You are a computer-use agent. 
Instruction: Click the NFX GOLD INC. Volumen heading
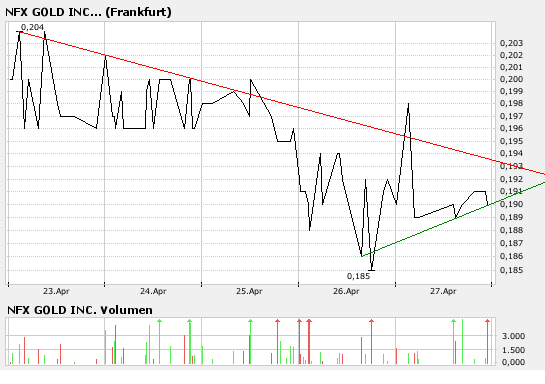point(80,310)
